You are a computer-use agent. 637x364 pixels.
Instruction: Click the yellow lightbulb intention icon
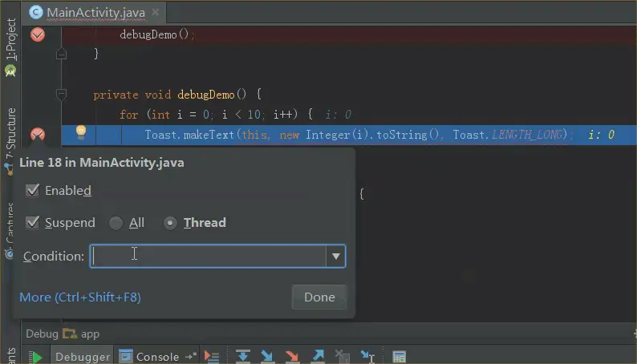tap(81, 132)
